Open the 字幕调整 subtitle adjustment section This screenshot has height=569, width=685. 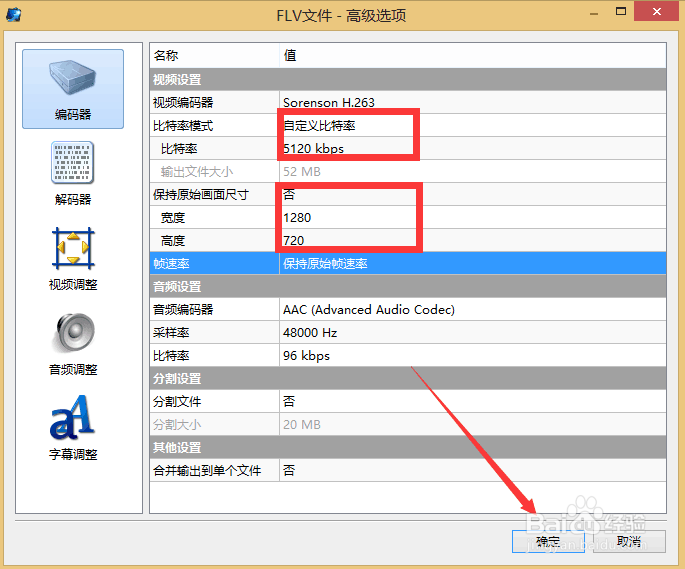[x=73, y=428]
